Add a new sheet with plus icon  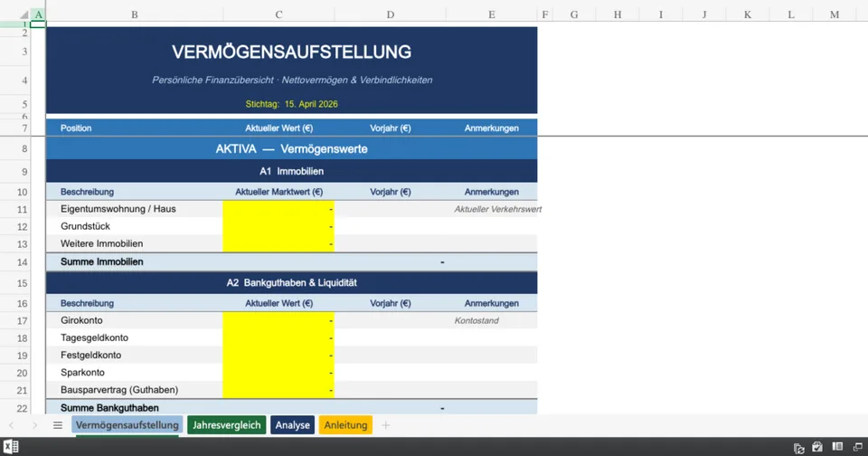tap(386, 425)
